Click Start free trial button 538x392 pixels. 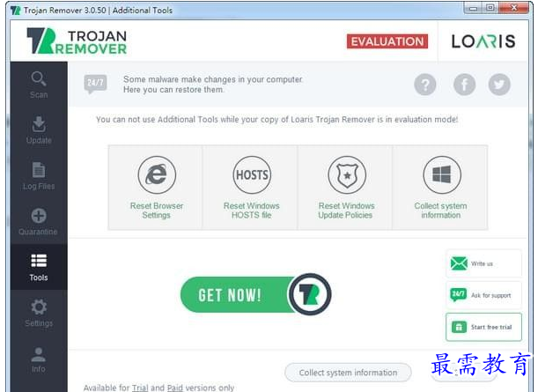483,327
